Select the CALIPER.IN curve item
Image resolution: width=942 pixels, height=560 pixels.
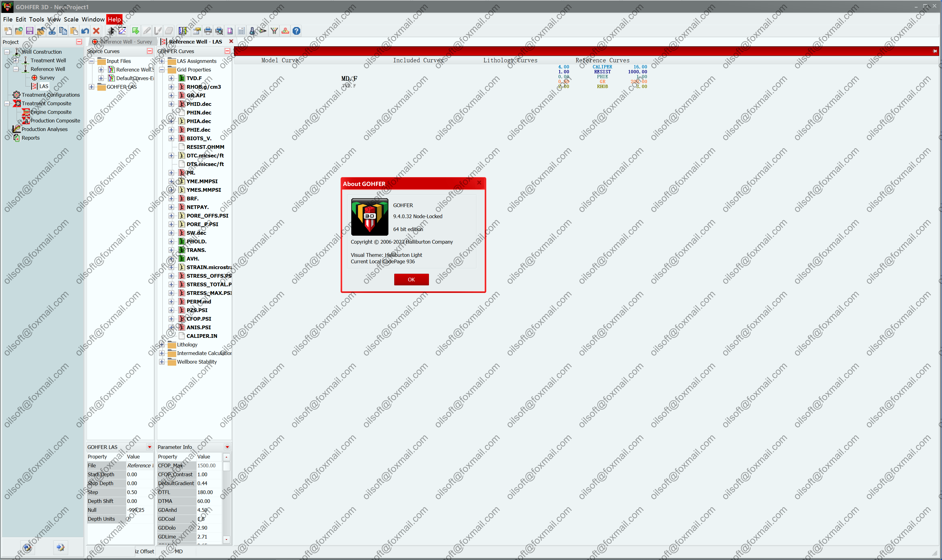[x=202, y=336]
